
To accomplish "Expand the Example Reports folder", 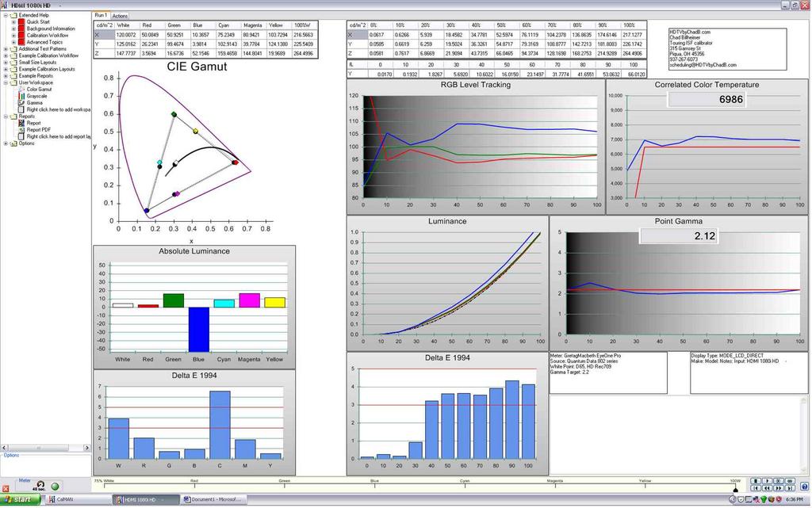I will coord(6,76).
